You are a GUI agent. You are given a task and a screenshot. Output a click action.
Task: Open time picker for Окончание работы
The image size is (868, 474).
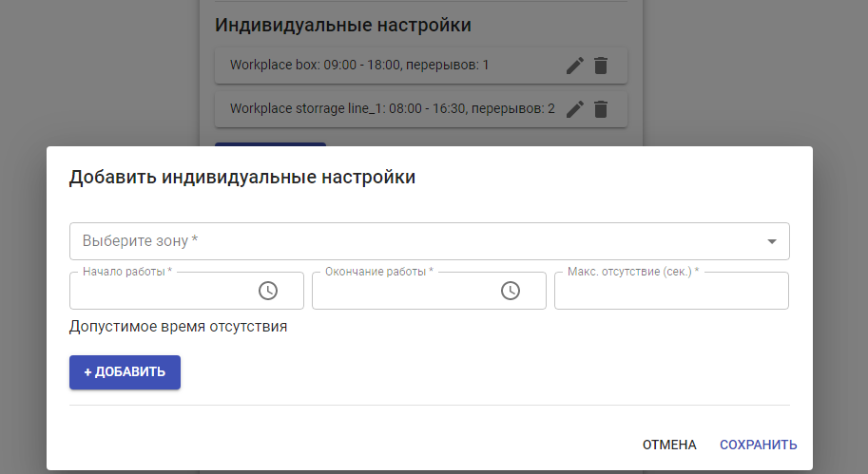(511, 291)
